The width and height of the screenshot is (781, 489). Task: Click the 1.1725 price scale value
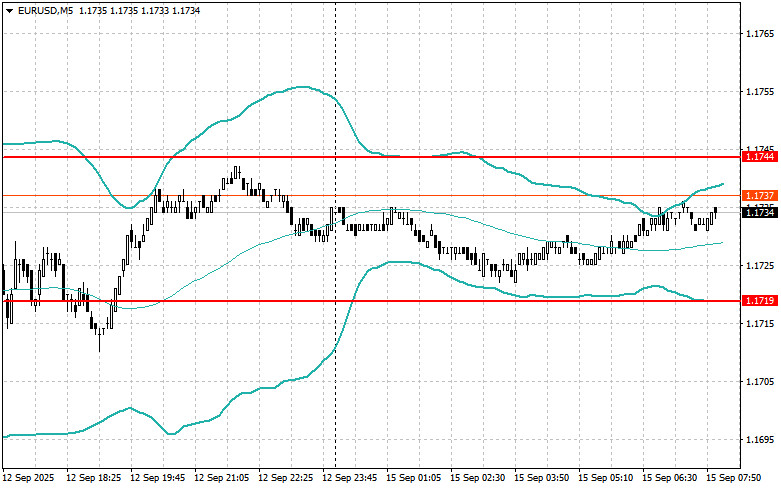pyautogui.click(x=760, y=266)
